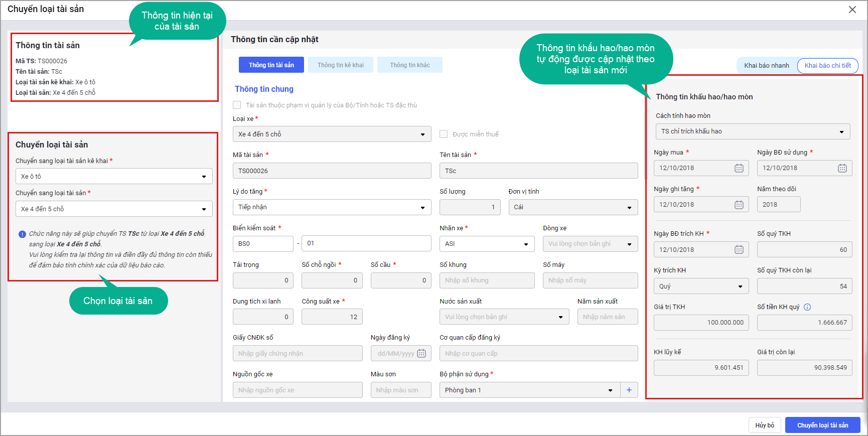The image size is (868, 436).
Task: Open calendar picker for Ngày mua
Action: coord(739,168)
